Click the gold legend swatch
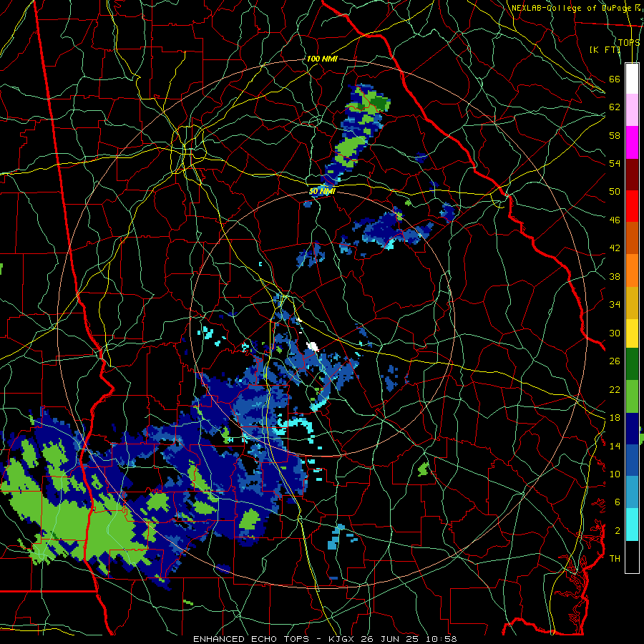 click(x=632, y=303)
